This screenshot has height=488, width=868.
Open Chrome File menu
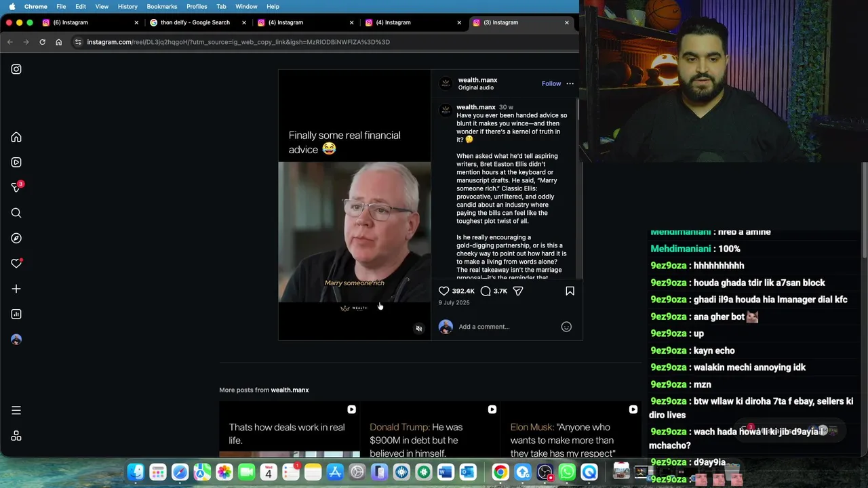point(61,6)
